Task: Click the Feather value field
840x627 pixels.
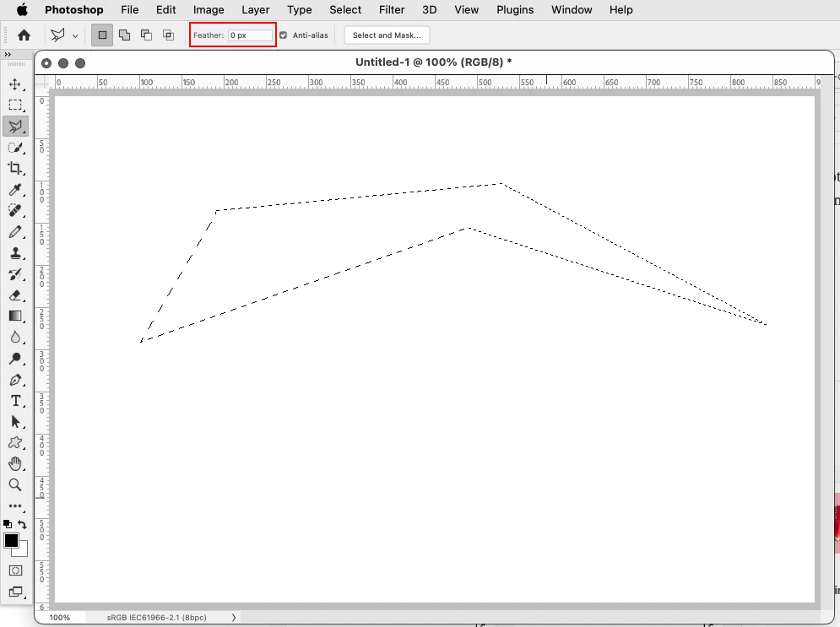Action: 250,35
